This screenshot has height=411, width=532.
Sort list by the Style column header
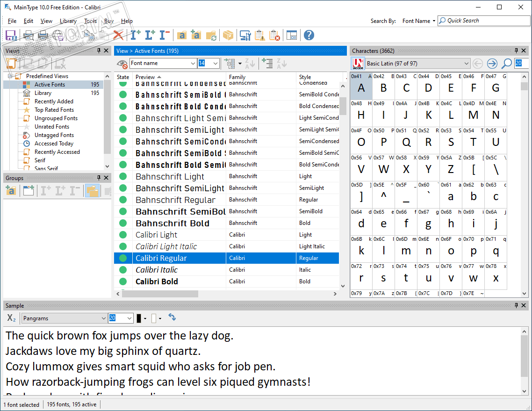point(319,77)
